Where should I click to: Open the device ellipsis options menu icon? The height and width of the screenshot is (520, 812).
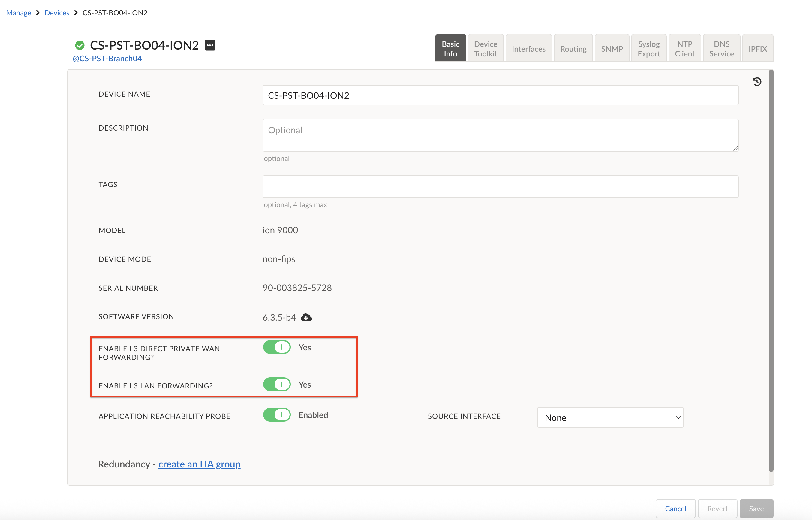210,45
